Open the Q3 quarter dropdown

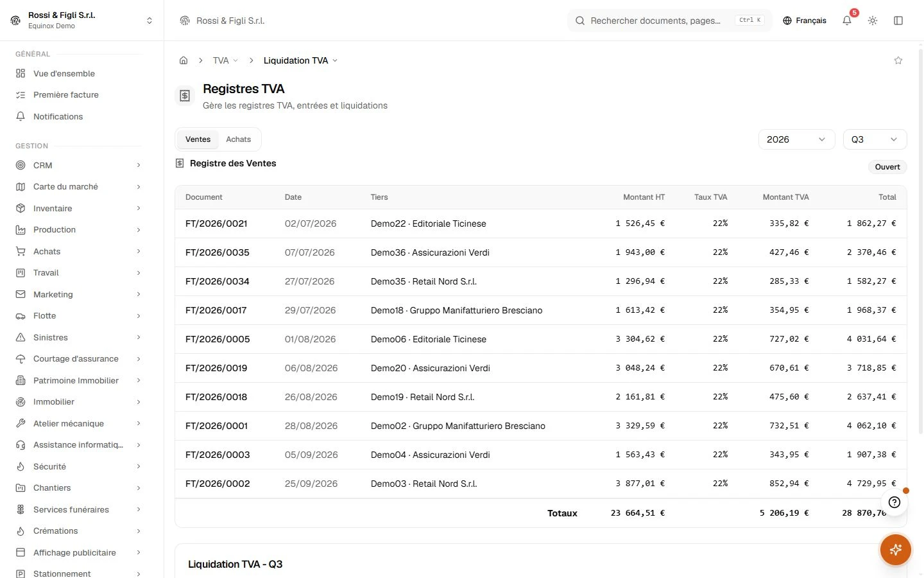pyautogui.click(x=875, y=139)
